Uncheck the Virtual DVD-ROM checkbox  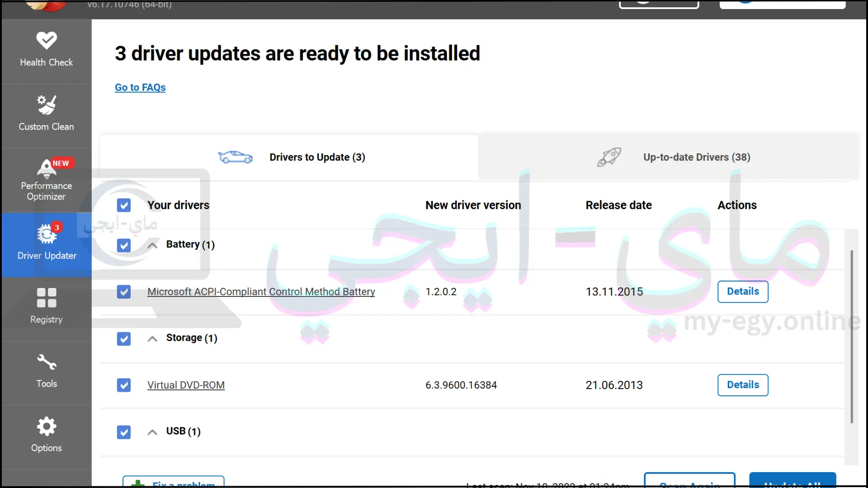[123, 385]
